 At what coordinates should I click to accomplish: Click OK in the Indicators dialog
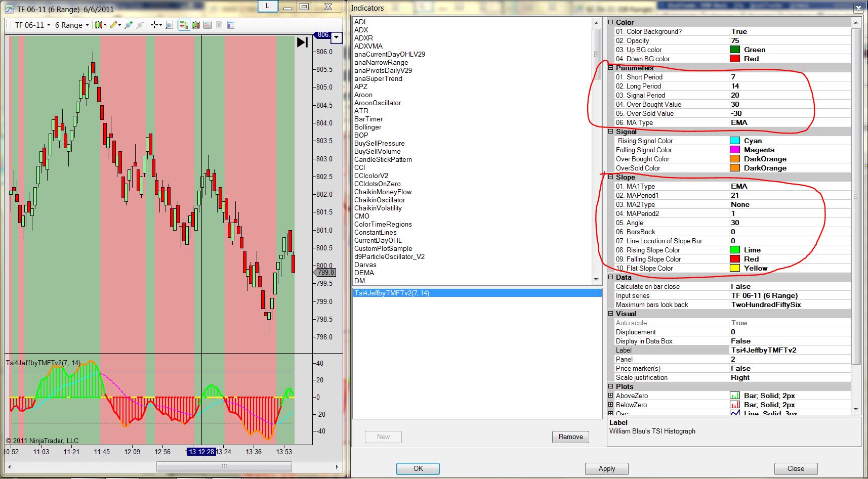[418, 468]
